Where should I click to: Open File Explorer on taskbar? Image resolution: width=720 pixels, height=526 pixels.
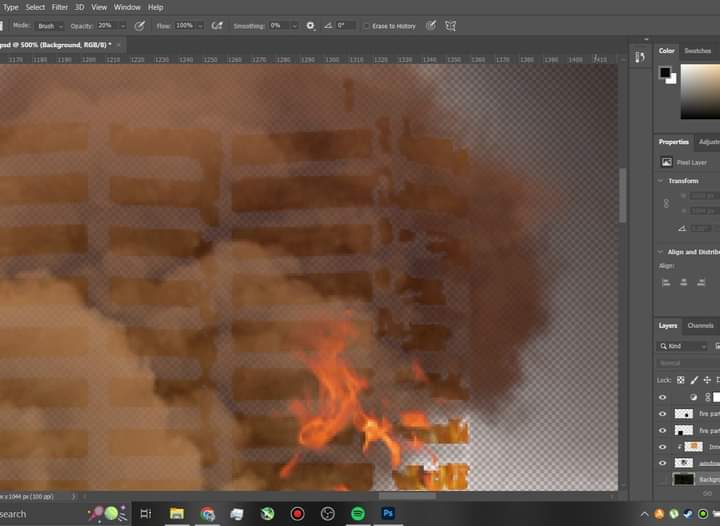(177, 514)
